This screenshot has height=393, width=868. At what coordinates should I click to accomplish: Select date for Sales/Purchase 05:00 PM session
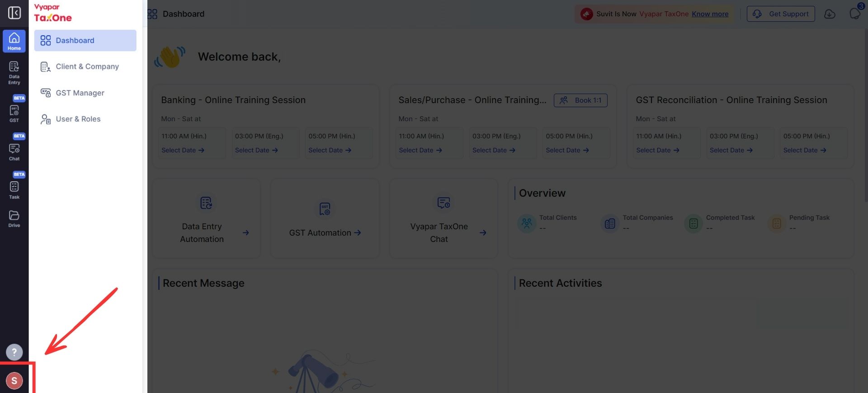(567, 150)
